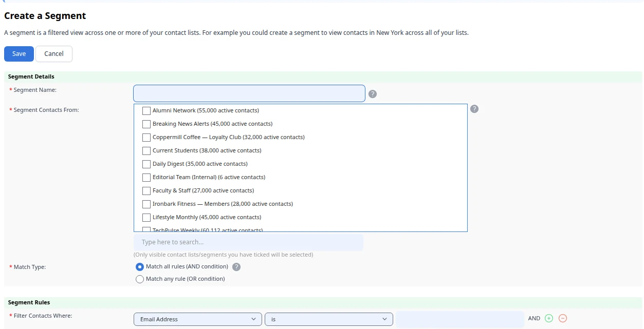
Task: Select Match all rules (AND condition)
Action: click(139, 267)
